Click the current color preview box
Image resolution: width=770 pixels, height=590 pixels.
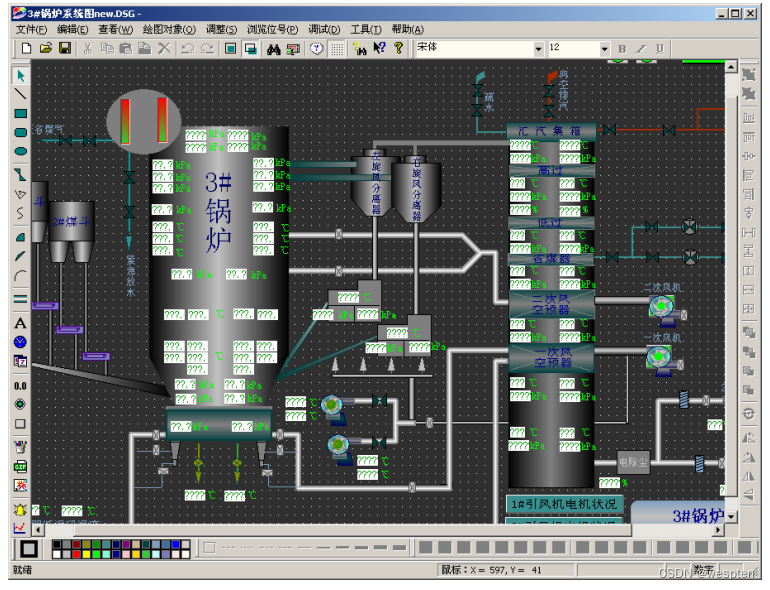28,549
